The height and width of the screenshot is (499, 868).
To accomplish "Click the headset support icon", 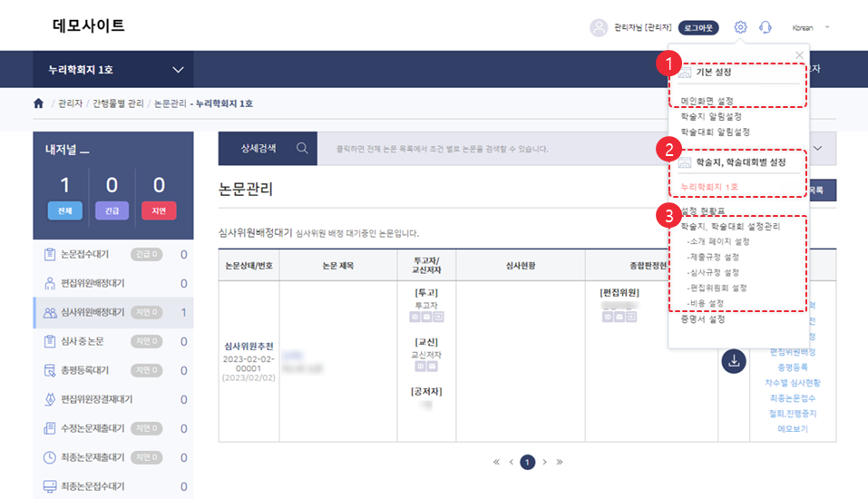I will (x=766, y=27).
